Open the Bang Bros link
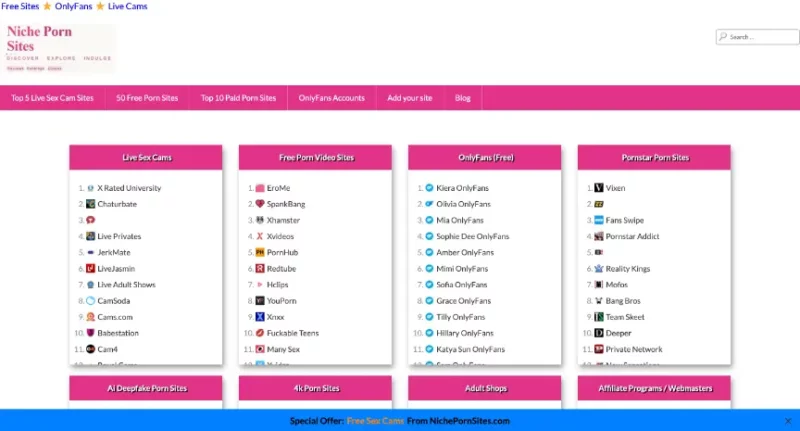 point(623,301)
